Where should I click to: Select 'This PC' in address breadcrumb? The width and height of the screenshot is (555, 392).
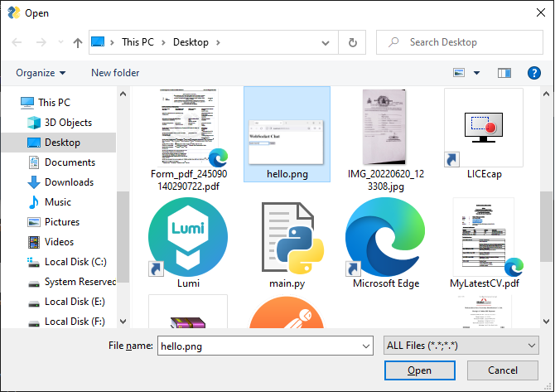click(x=138, y=42)
